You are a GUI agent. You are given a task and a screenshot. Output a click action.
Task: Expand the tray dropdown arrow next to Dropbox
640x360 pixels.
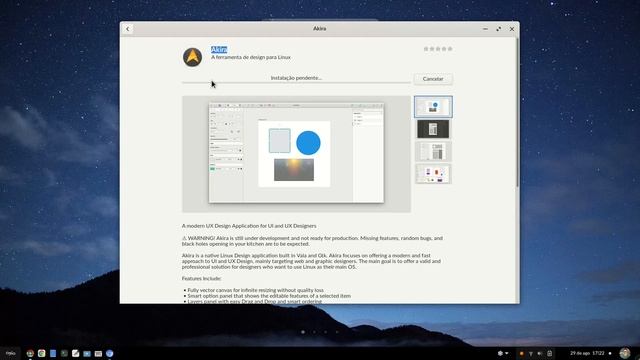[507, 353]
